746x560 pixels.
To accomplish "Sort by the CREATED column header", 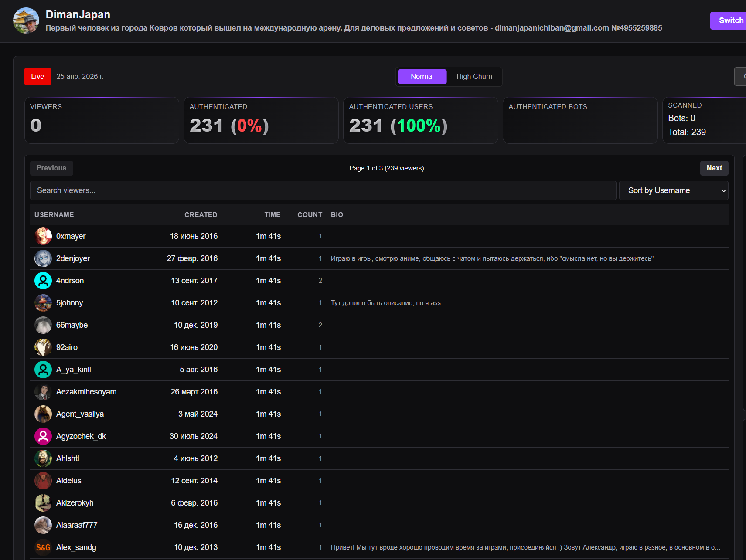I will pyautogui.click(x=201, y=215).
